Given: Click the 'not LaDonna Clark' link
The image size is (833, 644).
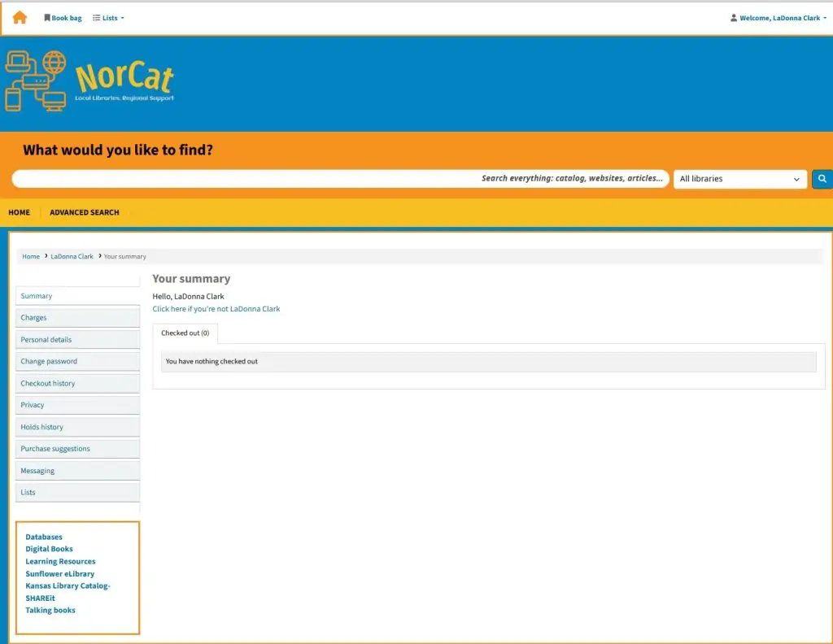Looking at the screenshot, I should point(216,309).
